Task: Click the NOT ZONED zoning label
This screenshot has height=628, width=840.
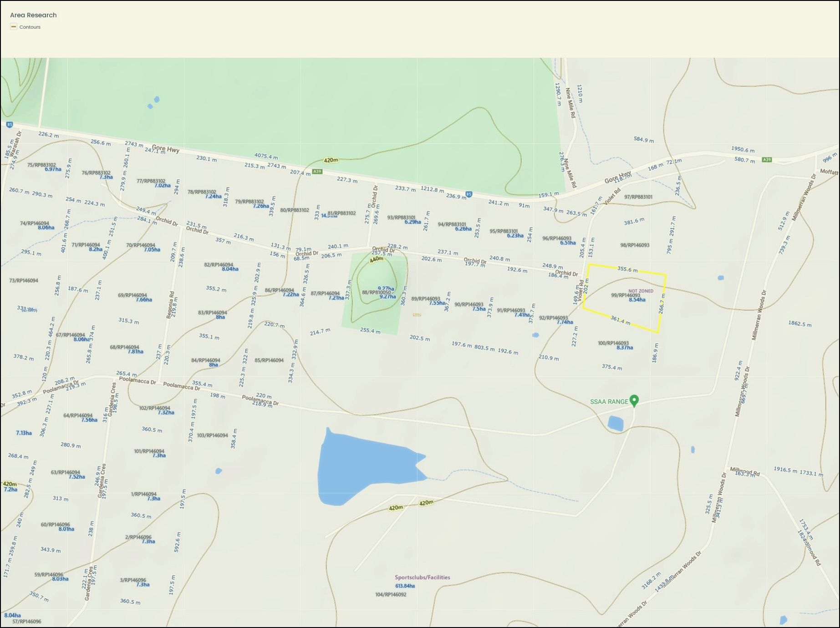Action: [641, 291]
